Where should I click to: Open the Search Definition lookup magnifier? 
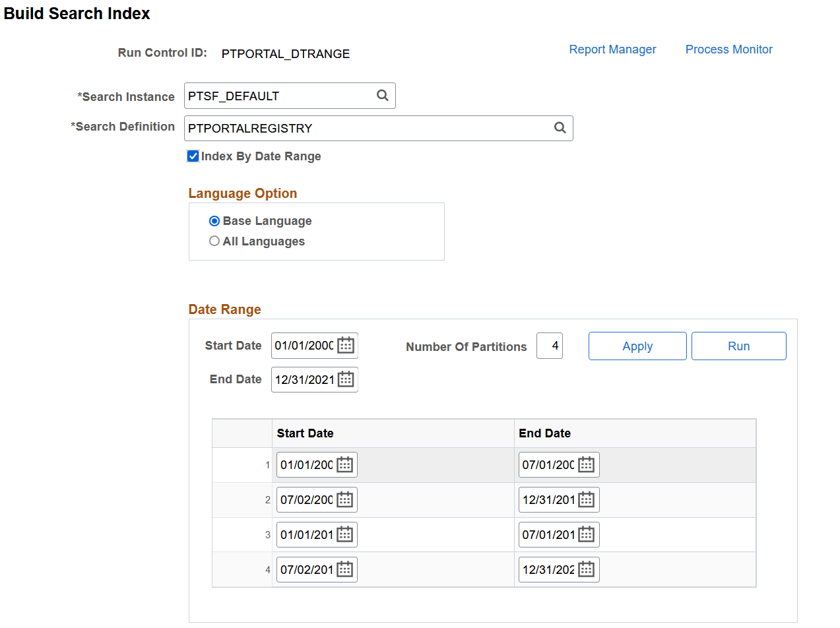tap(560, 128)
